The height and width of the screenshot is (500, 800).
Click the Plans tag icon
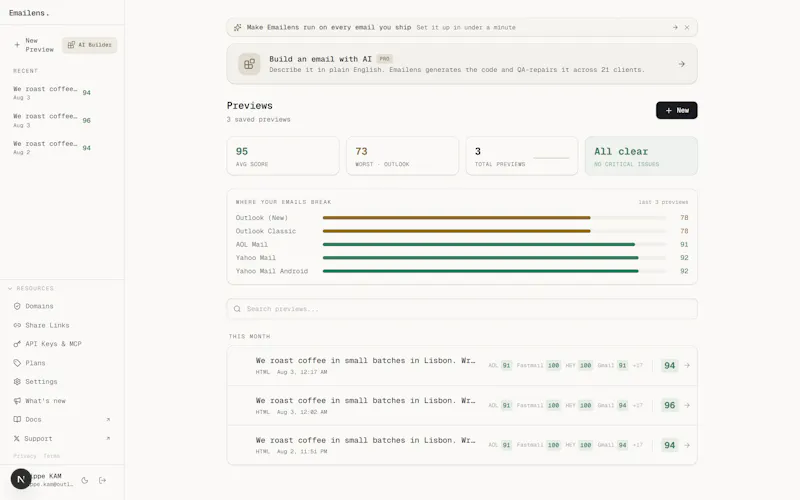[17, 363]
